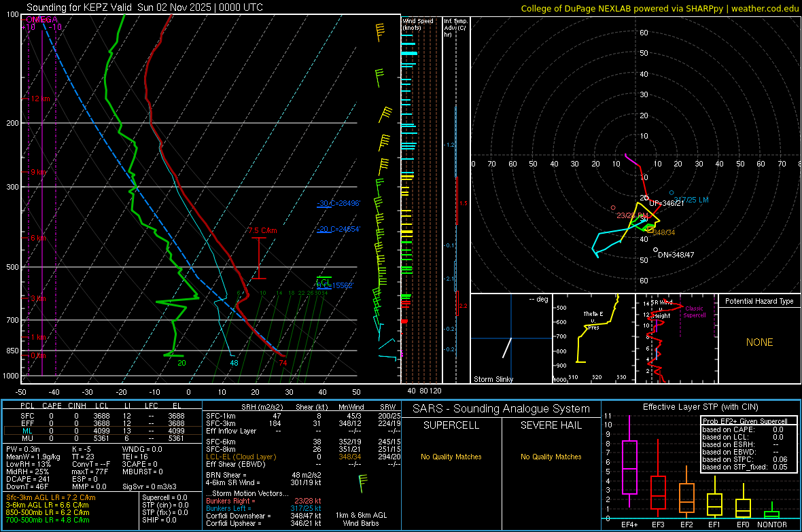The image size is (802, 532).
Task: Click the '-20 C=24554'' height label
Action: coord(338,229)
